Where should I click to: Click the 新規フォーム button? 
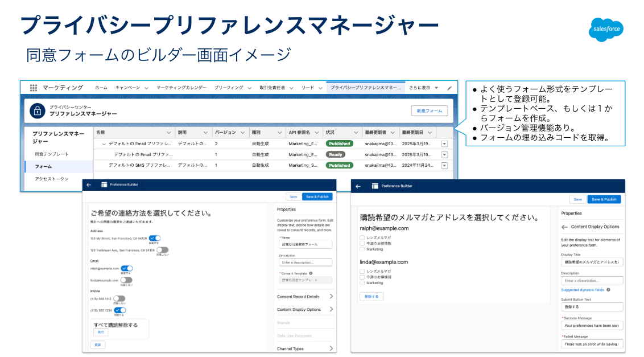[429, 111]
